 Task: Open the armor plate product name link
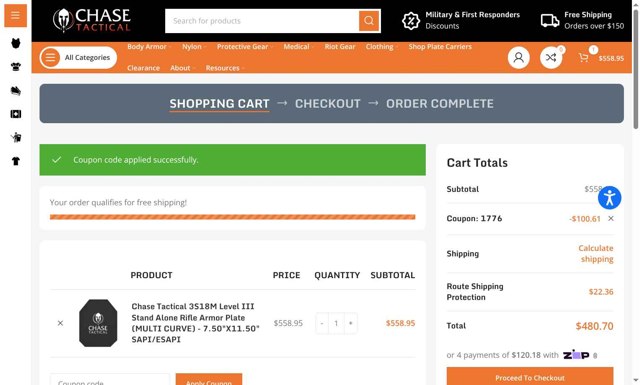(195, 323)
